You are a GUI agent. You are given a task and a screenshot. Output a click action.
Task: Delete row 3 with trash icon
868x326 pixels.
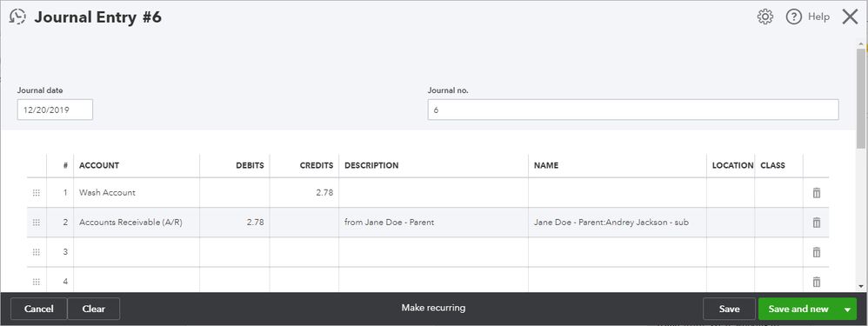(x=816, y=252)
